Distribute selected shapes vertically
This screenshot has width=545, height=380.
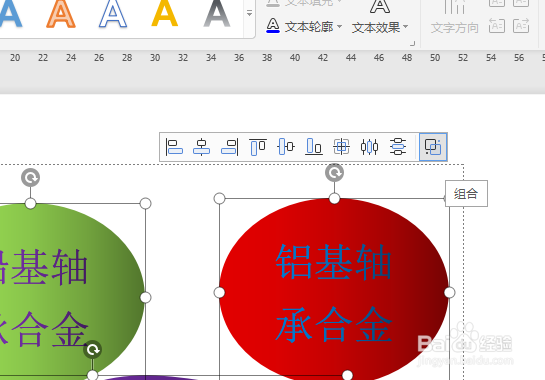(398, 147)
